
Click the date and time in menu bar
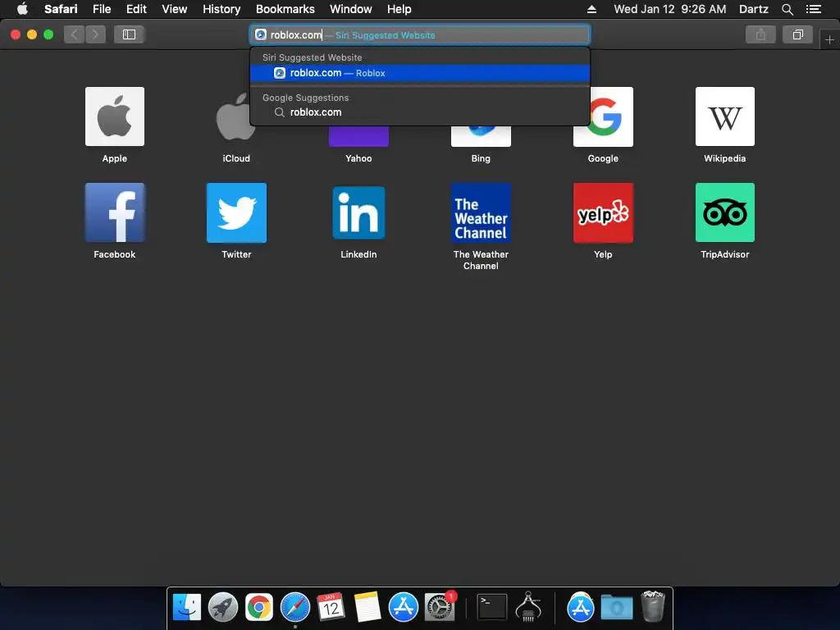coord(669,9)
